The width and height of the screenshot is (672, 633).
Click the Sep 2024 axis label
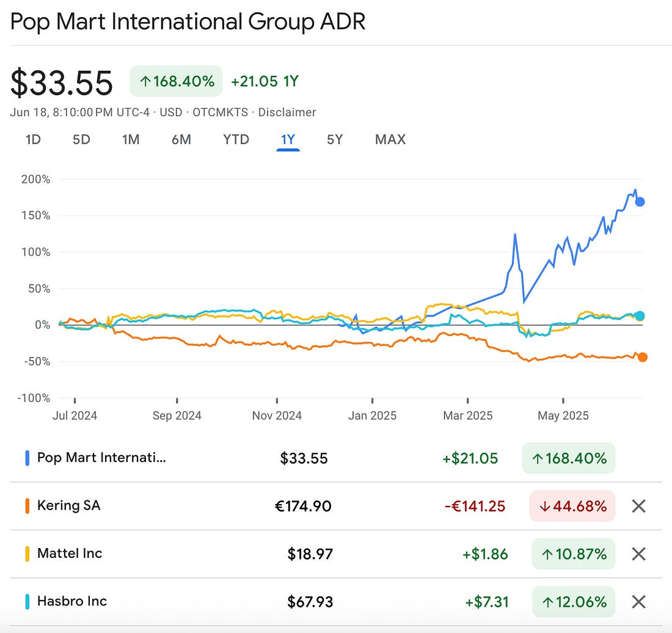click(177, 415)
